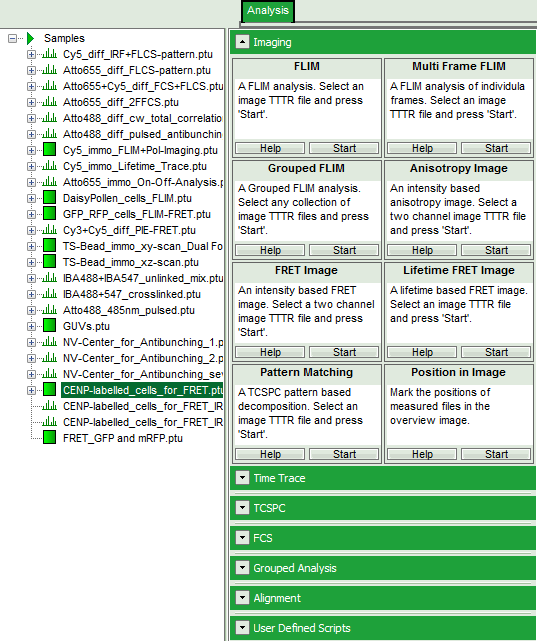
Task: Start the Lifetime FRET Image analysis
Action: click(496, 352)
